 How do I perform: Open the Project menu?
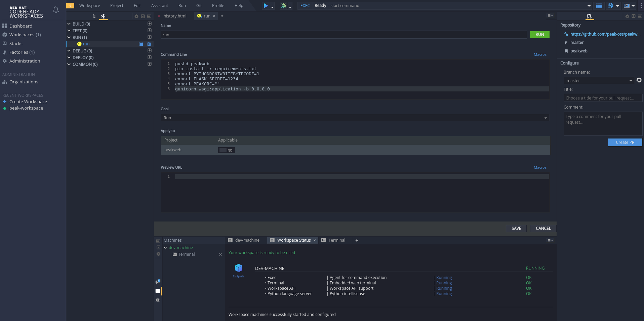(117, 6)
